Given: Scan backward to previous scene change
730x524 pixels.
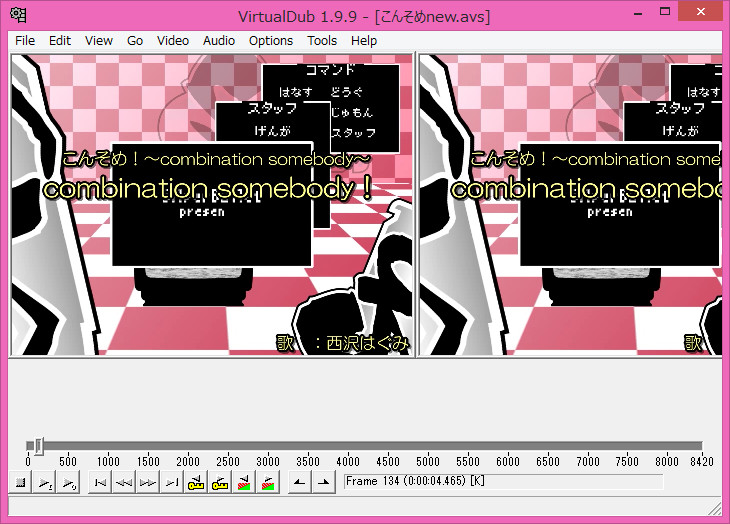Looking at the screenshot, I should [244, 482].
